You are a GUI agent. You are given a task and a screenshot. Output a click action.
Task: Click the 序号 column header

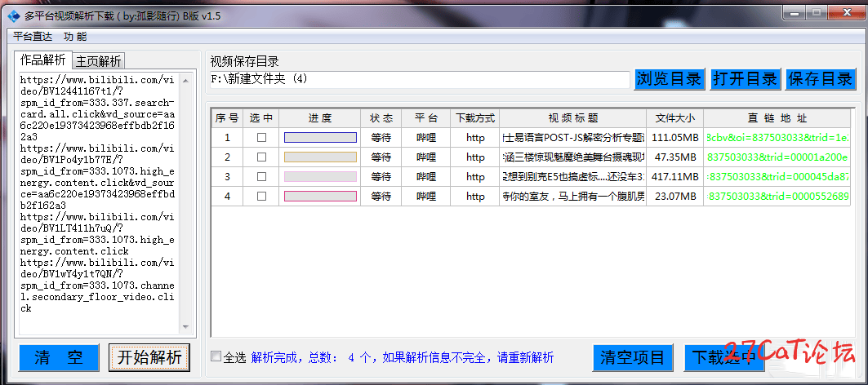tap(227, 118)
